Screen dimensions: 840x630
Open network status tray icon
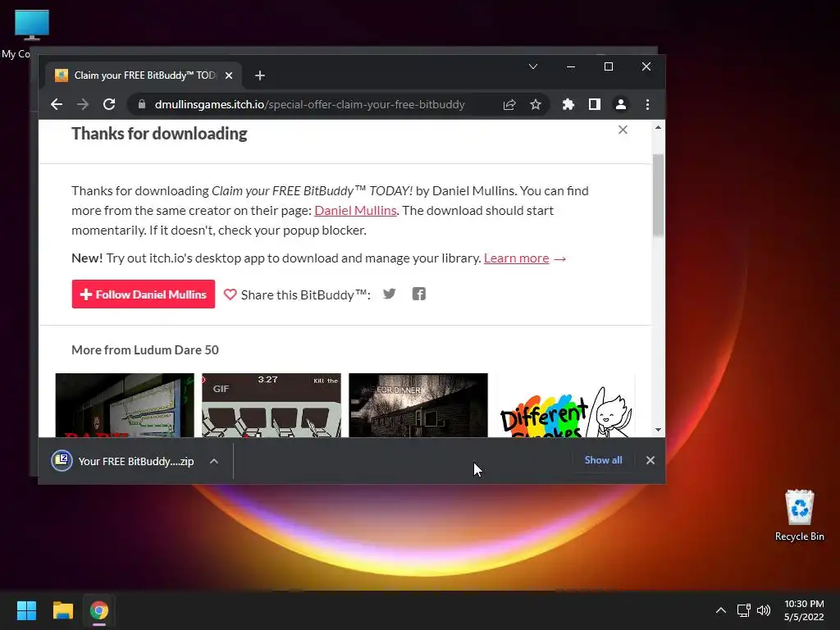click(743, 610)
